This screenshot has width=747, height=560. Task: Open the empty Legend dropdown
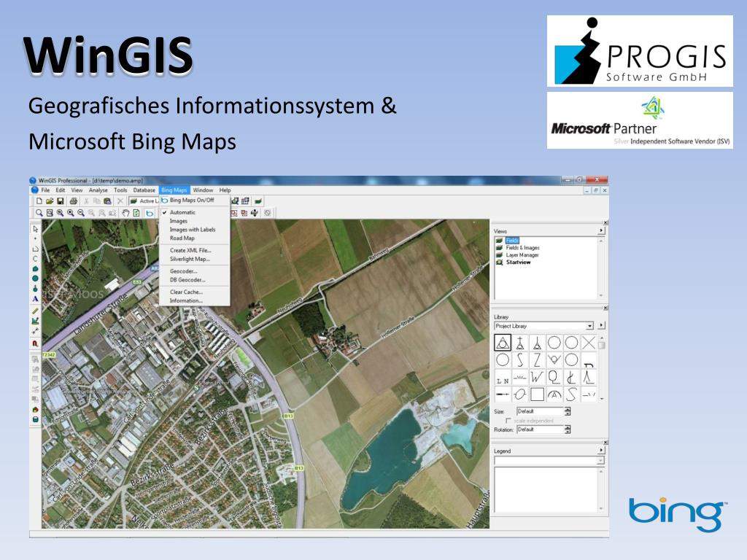click(600, 461)
